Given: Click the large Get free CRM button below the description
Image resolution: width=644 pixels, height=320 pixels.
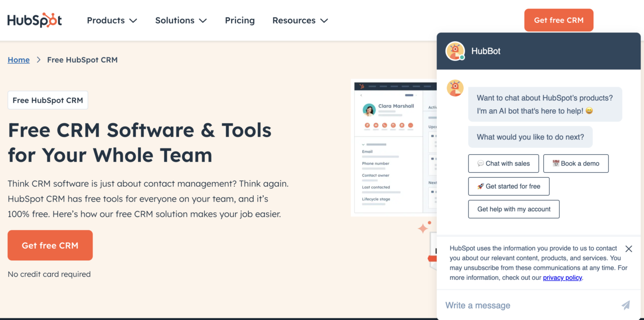Looking at the screenshot, I should point(50,245).
